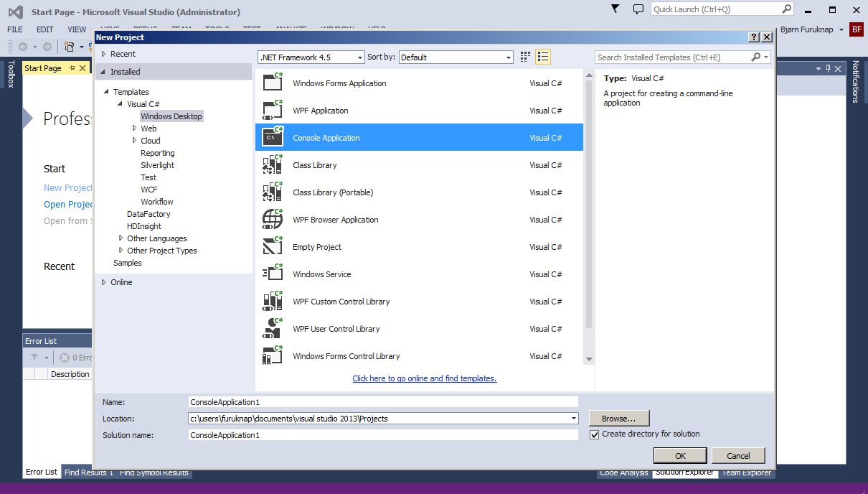Expand the Recent section

click(x=103, y=54)
